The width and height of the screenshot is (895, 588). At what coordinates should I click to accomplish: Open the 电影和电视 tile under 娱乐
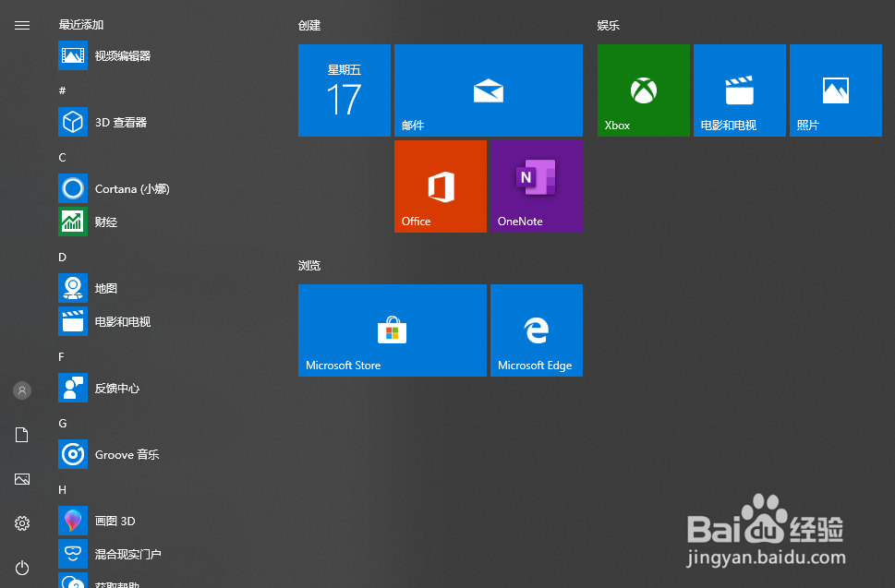[739, 90]
